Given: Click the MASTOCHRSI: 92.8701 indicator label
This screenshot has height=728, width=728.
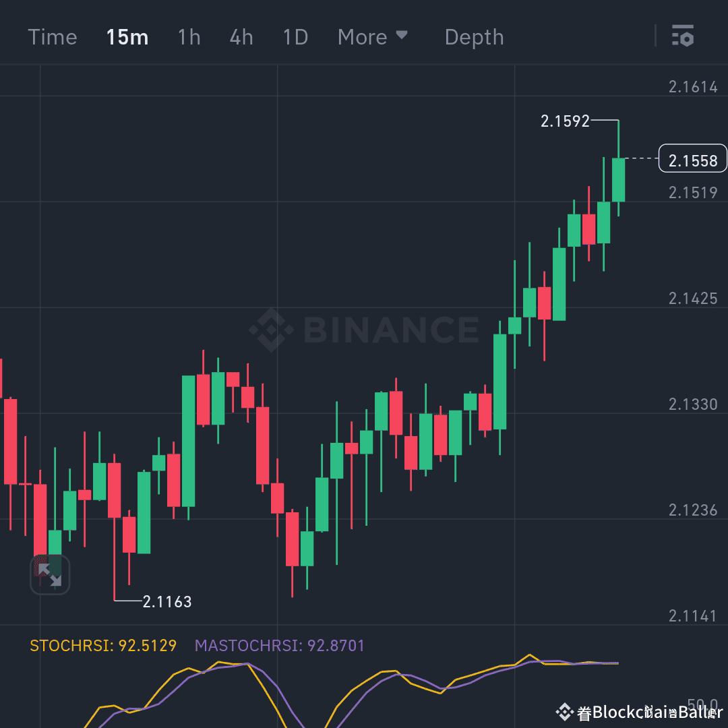Looking at the screenshot, I should 279,645.
